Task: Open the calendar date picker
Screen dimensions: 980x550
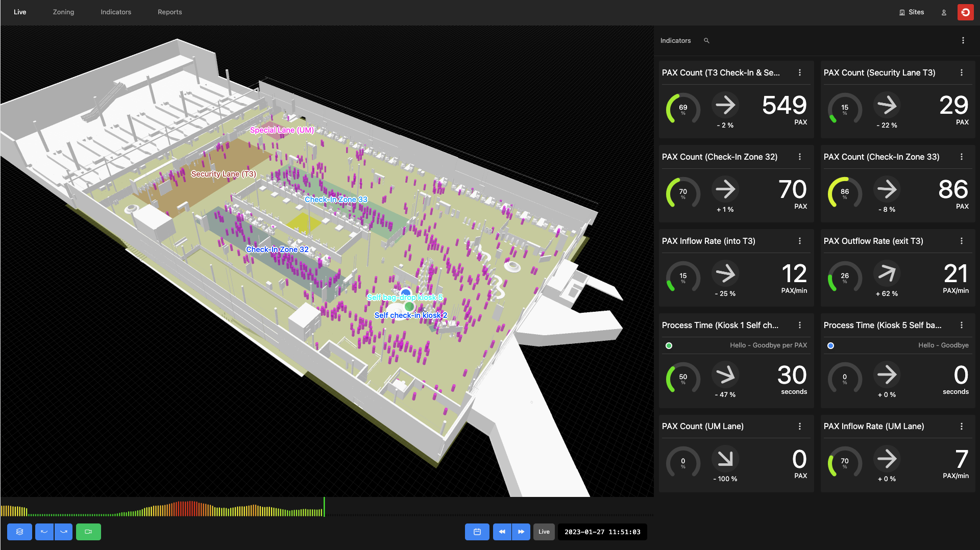Action: coord(477,532)
